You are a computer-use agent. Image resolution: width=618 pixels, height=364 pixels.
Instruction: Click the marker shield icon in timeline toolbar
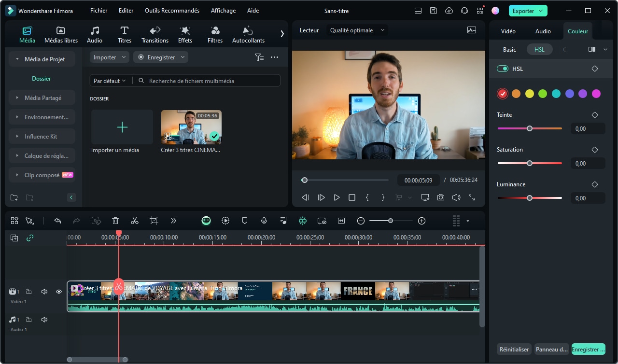coord(245,221)
